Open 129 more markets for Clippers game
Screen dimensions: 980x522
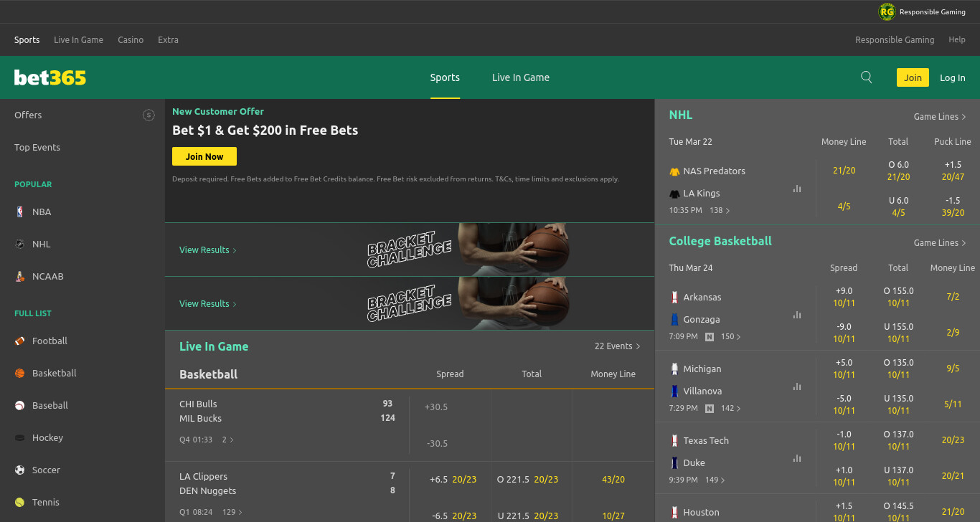(232, 513)
